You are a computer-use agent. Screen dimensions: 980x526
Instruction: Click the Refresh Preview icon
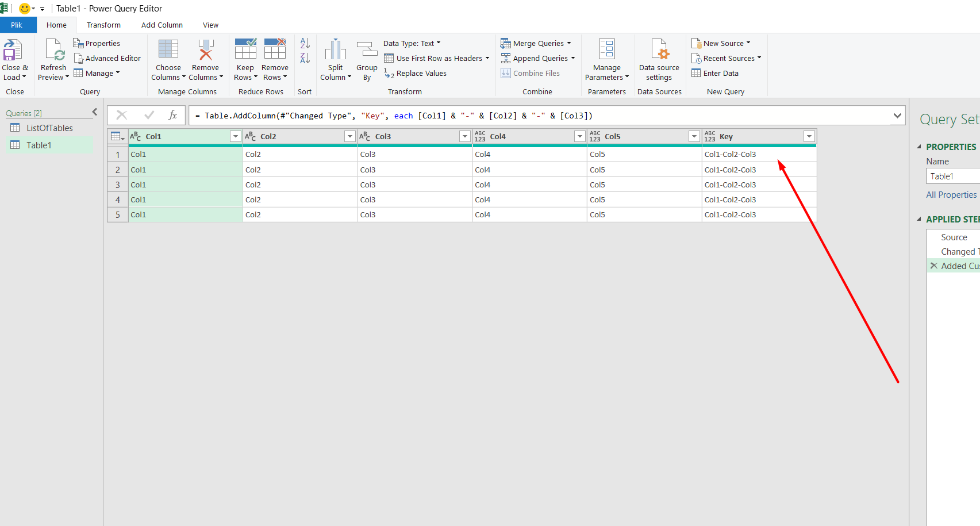tap(54, 50)
